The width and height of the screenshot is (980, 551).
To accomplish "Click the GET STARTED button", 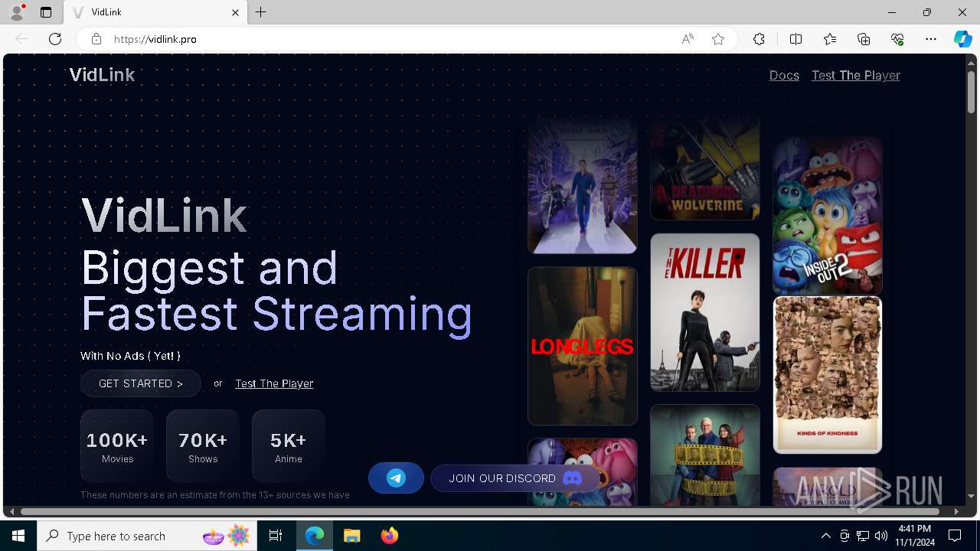I will pos(141,383).
